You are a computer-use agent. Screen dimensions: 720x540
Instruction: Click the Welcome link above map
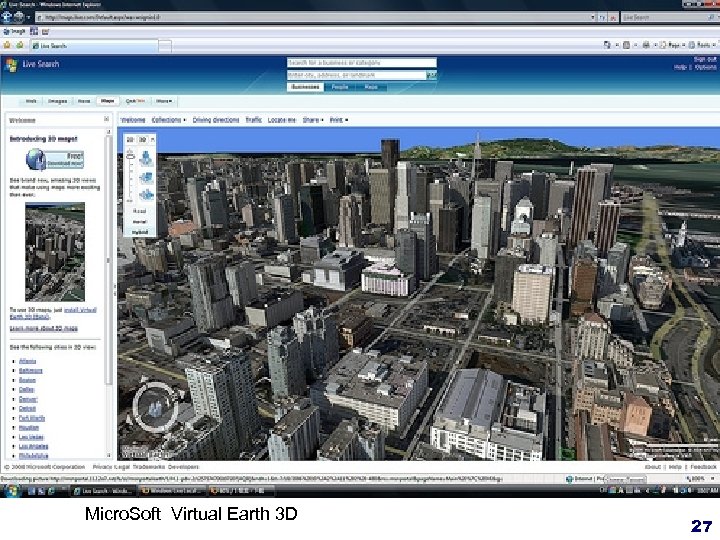(133, 120)
